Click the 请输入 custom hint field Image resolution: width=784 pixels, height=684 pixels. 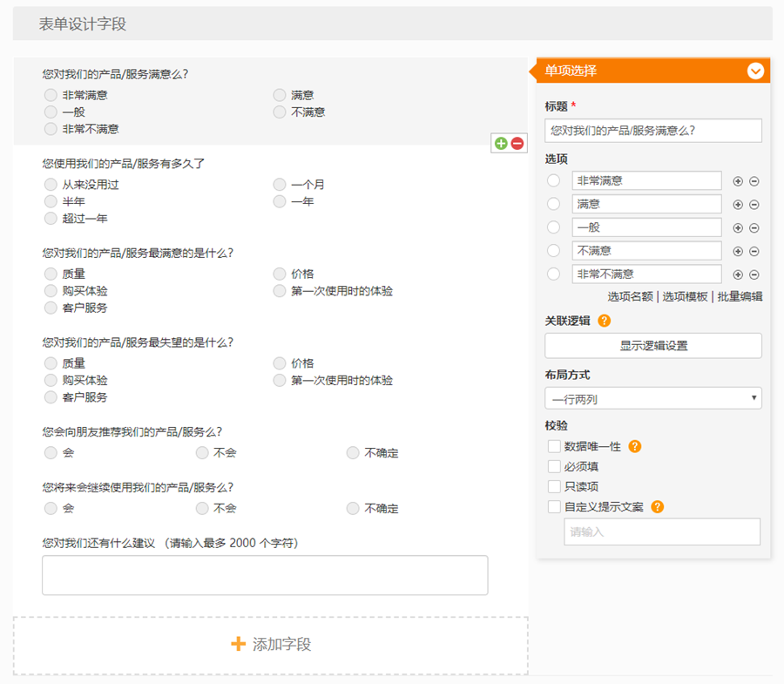(662, 532)
